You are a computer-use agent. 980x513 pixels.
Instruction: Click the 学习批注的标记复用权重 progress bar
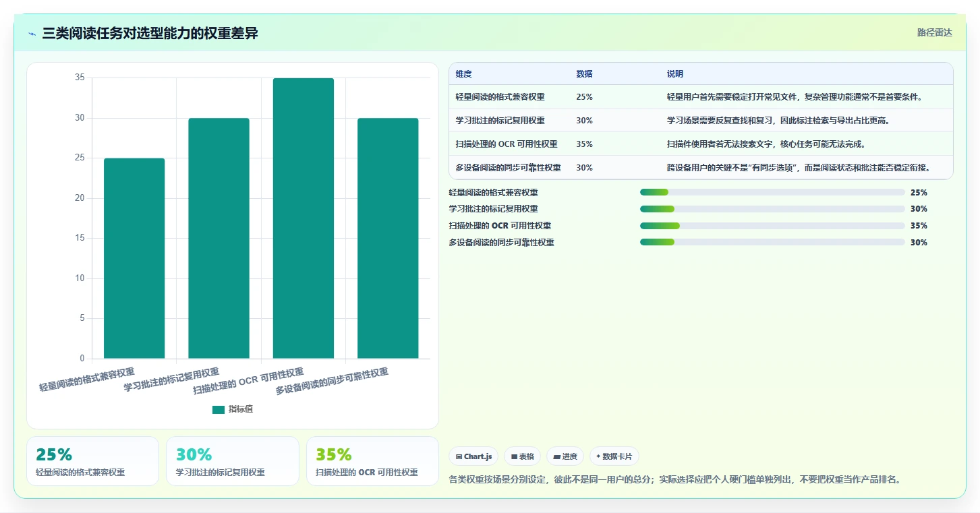(772, 209)
